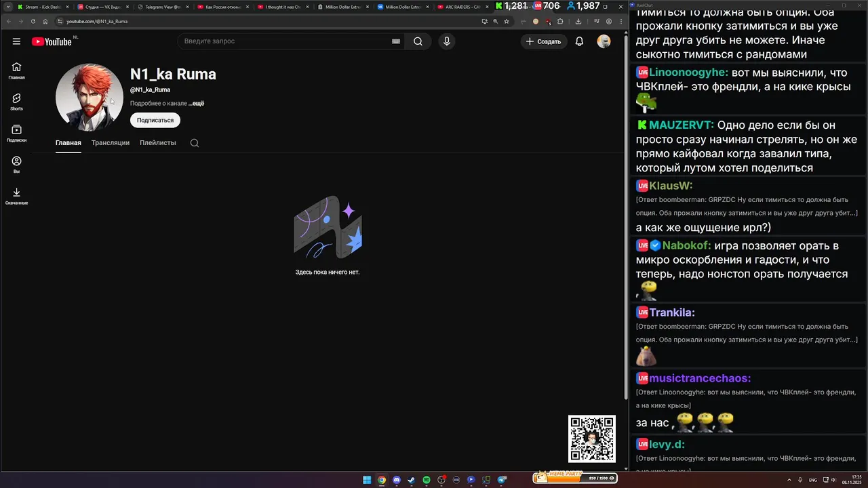This screenshot has width=868, height=488.
Task: Switch to Студия — VK Видео browser tab
Action: (x=103, y=7)
